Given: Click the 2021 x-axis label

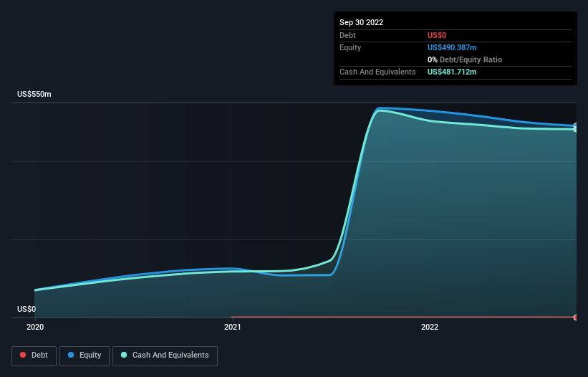Looking at the screenshot, I should coord(233,327).
